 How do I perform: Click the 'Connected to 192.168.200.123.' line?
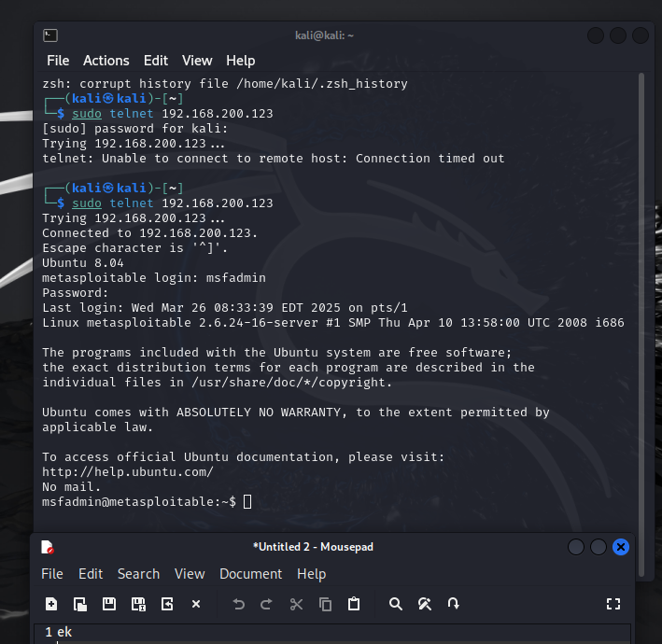tap(149, 233)
